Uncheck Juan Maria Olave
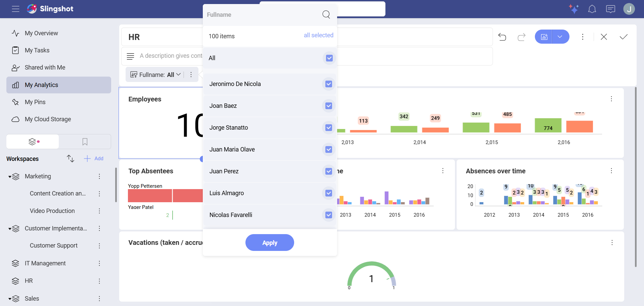 pos(329,149)
